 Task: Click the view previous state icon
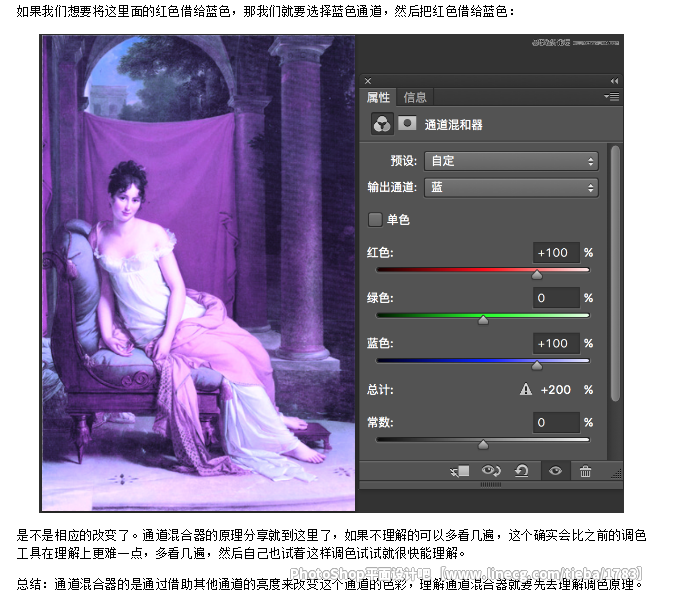[x=491, y=471]
